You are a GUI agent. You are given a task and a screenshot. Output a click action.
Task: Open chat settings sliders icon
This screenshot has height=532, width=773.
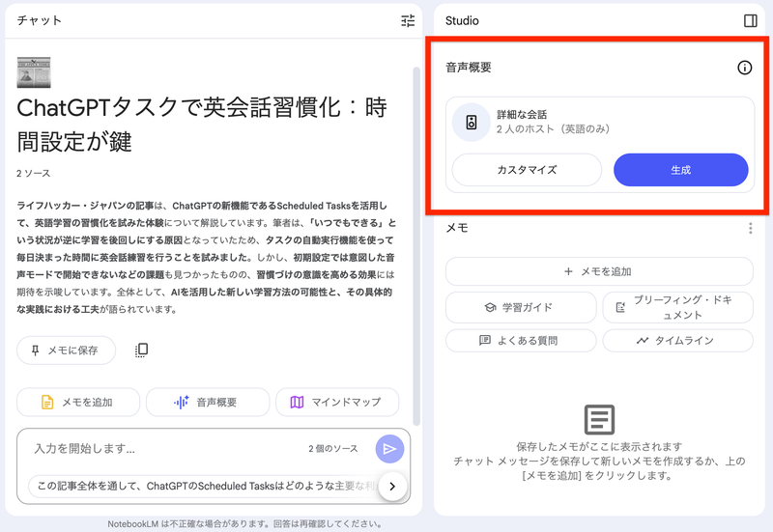408,20
